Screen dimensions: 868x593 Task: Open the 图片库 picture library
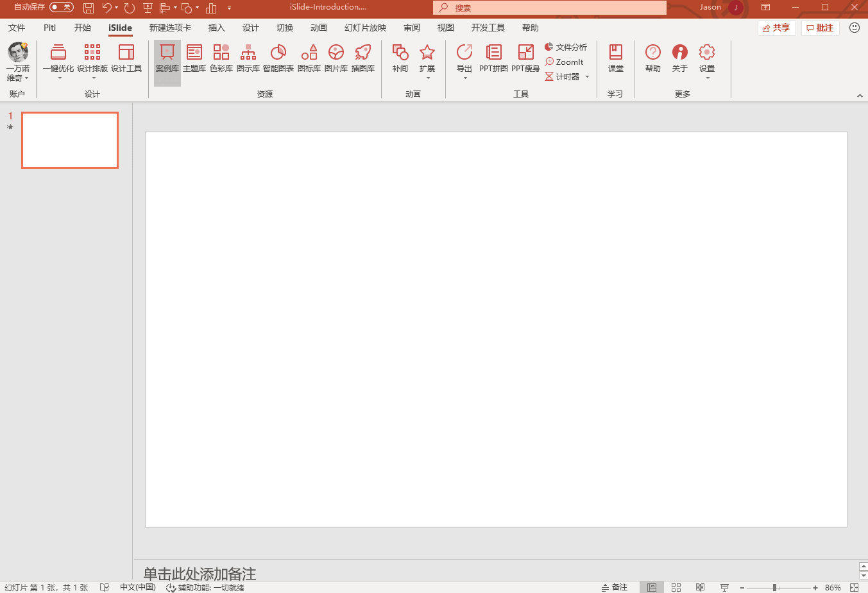[x=336, y=58]
